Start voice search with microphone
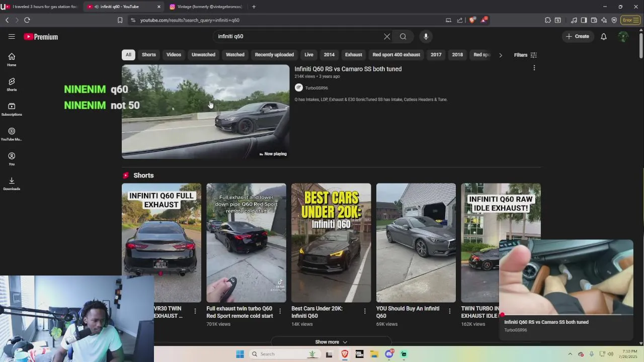Screen dimensions: 644x362 426,36
